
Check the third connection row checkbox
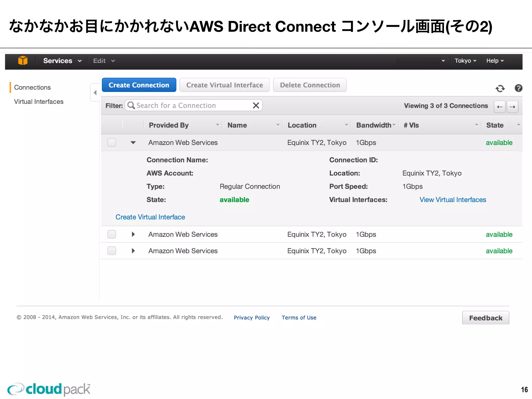click(x=112, y=251)
